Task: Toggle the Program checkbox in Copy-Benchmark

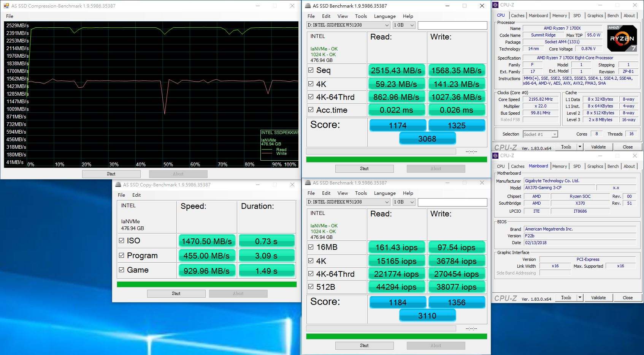Action: tap(122, 255)
